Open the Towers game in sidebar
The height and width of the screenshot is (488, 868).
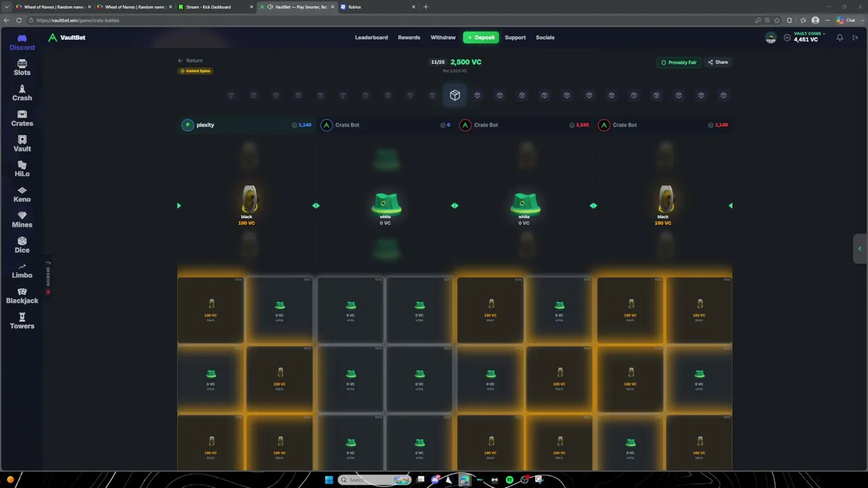click(22, 321)
